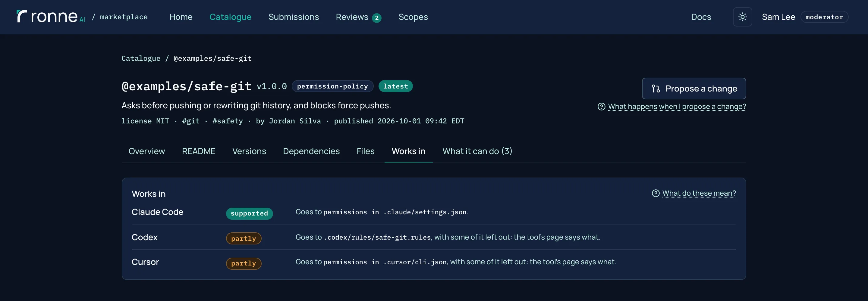Click the 'license MIT' text

click(x=145, y=121)
